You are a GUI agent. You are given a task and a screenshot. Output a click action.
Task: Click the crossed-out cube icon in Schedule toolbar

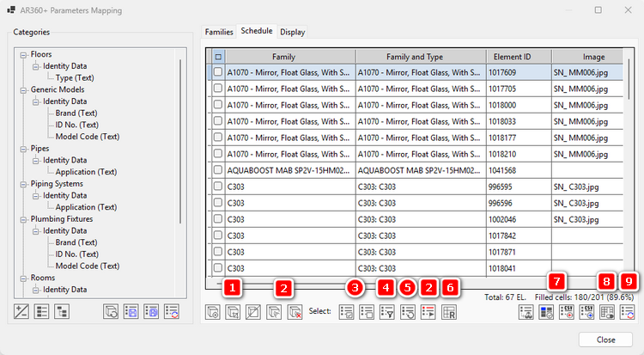[253, 312]
